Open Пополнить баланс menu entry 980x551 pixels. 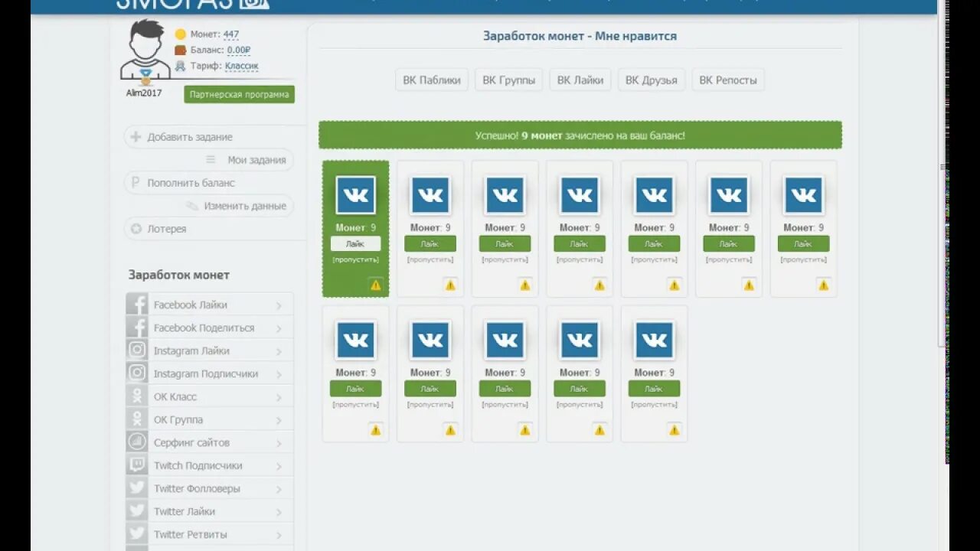click(208, 183)
